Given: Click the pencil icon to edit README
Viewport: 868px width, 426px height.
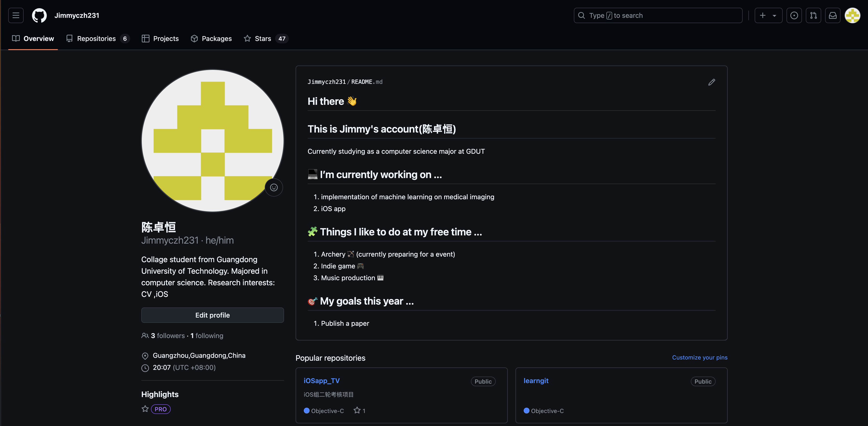Looking at the screenshot, I should pyautogui.click(x=711, y=82).
